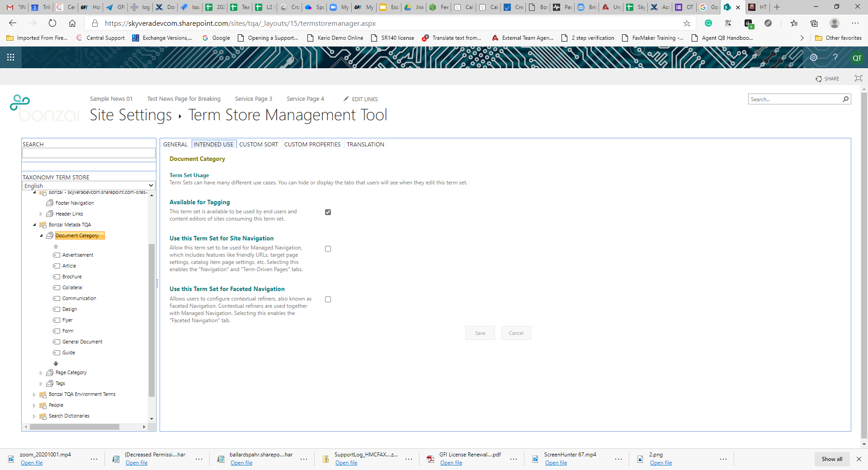The width and height of the screenshot is (868, 470).
Task: Click the Save button
Action: (x=480, y=333)
